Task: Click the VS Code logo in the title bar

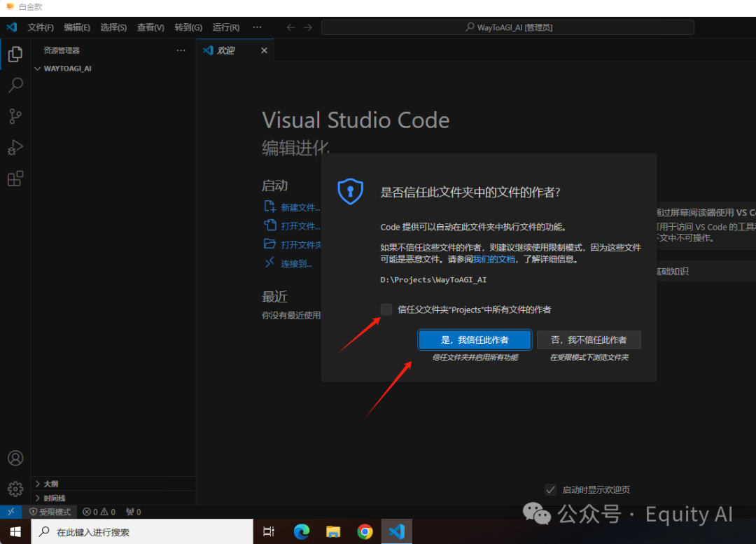Action: (x=12, y=27)
